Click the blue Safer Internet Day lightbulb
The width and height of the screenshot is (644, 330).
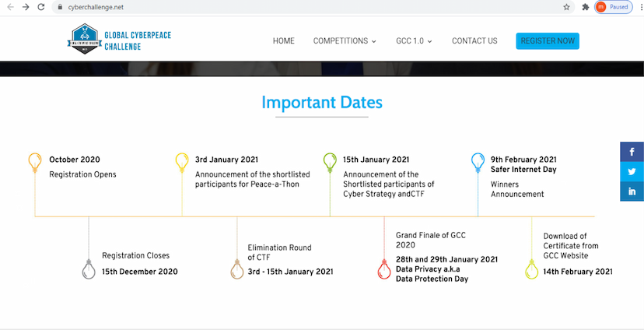pos(478,162)
